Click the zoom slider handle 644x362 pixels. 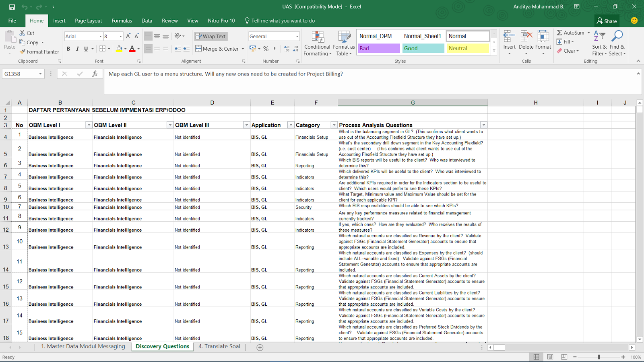599,357
